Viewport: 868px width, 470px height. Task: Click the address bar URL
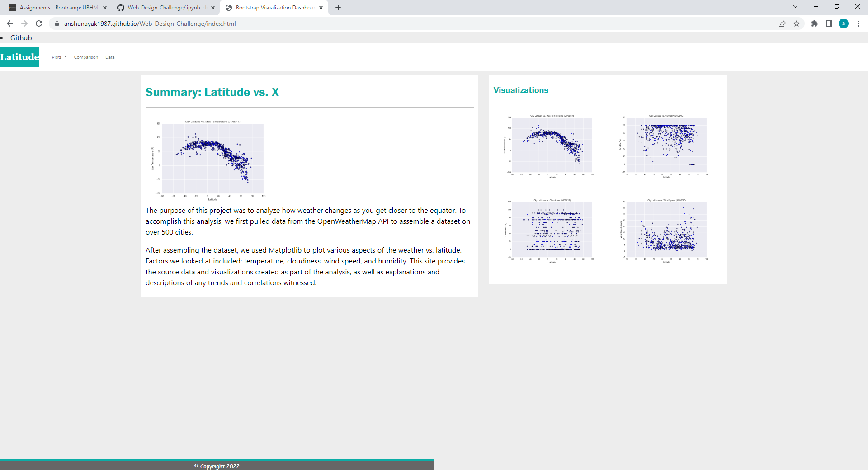(x=150, y=23)
